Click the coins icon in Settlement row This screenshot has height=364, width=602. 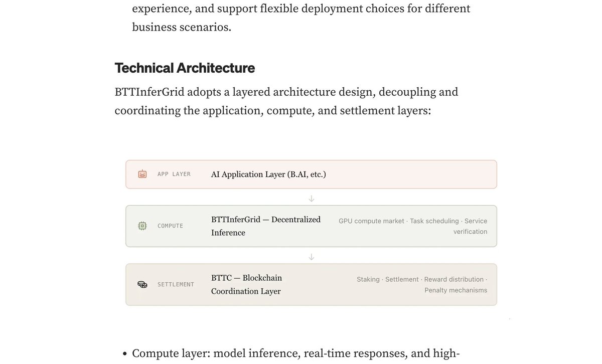coord(142,284)
